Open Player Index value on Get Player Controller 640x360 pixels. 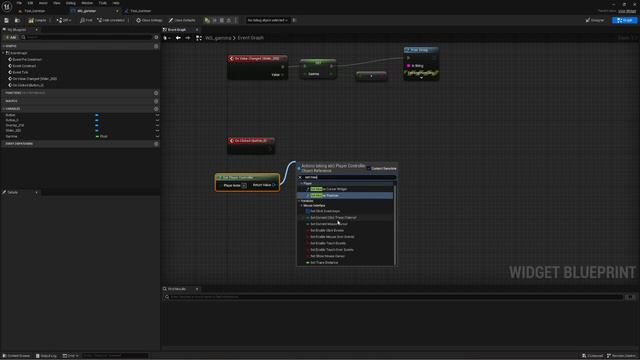click(244, 186)
